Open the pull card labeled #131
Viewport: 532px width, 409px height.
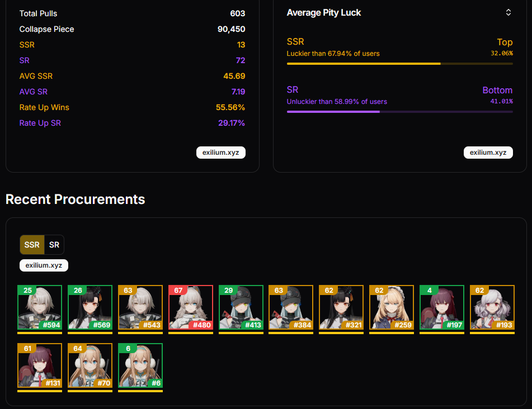(x=40, y=365)
